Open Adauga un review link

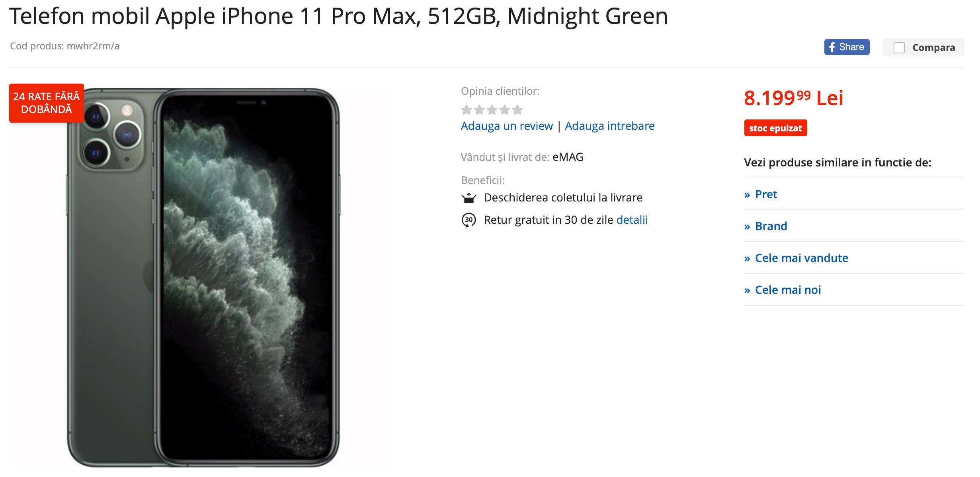(x=507, y=126)
